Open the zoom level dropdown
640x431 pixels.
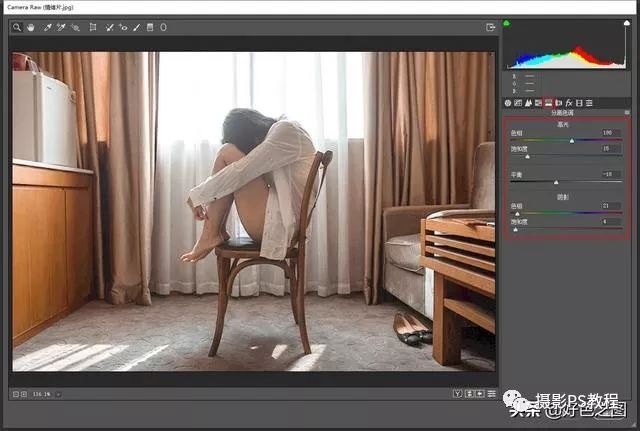(58, 394)
